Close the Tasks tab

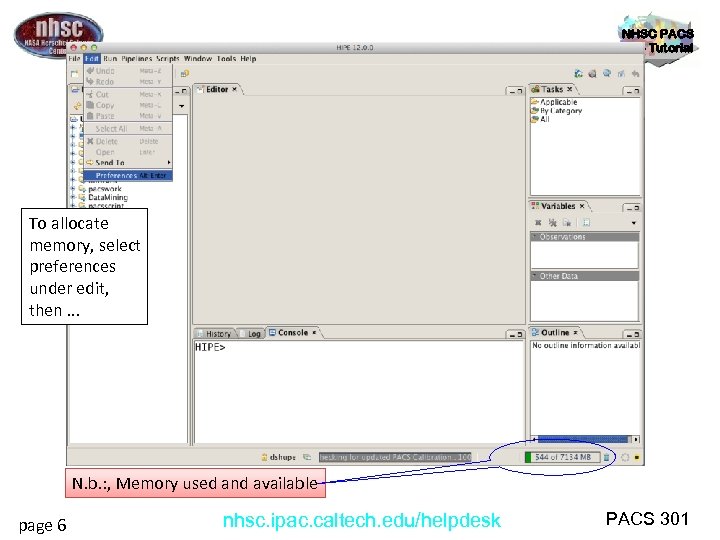569,89
